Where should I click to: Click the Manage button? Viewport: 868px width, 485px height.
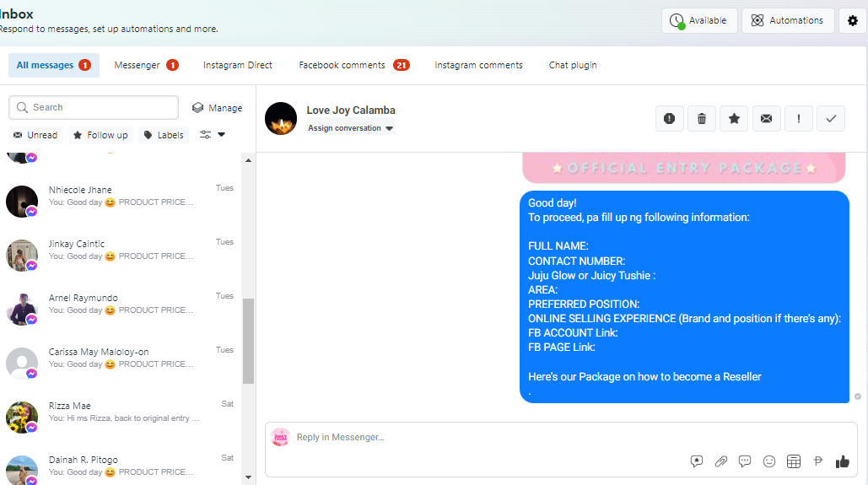[x=217, y=108]
